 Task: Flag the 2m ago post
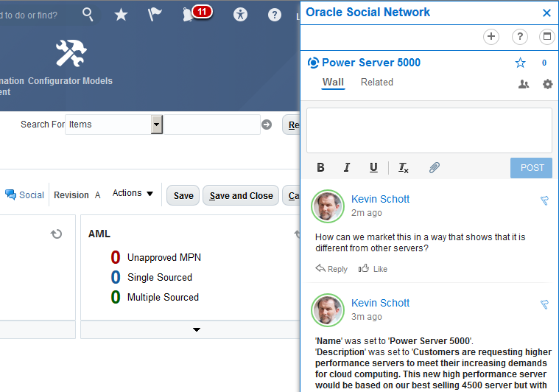pyautogui.click(x=544, y=200)
